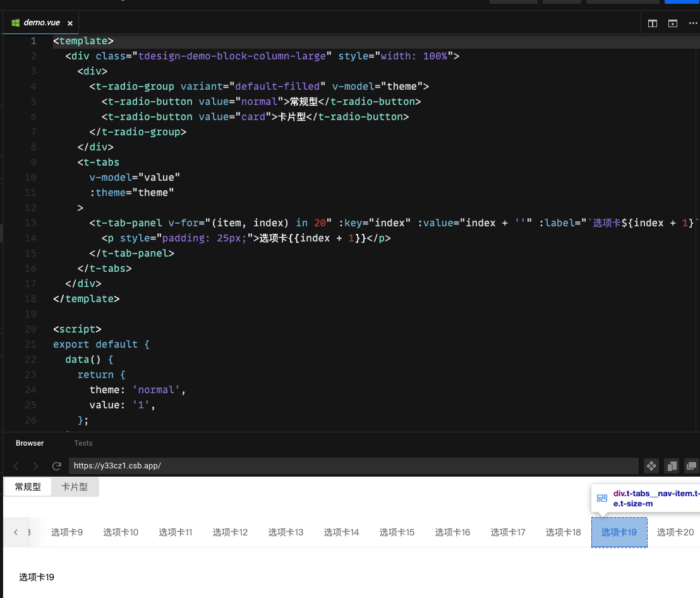The height and width of the screenshot is (598, 700).
Task: Click the CodeSandbox preferences diamond icon
Action: point(651,466)
